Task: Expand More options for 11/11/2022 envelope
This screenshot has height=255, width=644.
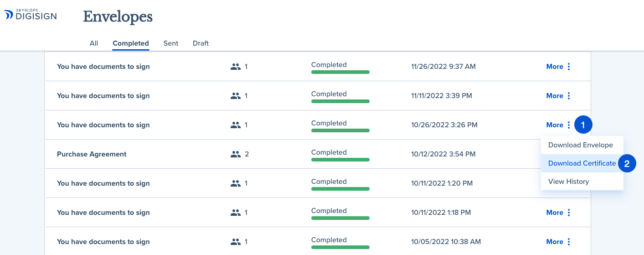Action: [555, 96]
